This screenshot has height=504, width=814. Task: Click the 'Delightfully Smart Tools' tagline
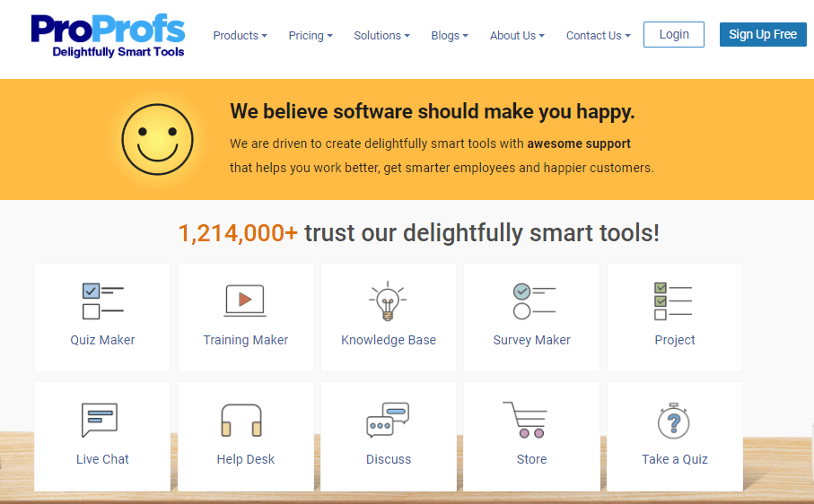tap(118, 52)
